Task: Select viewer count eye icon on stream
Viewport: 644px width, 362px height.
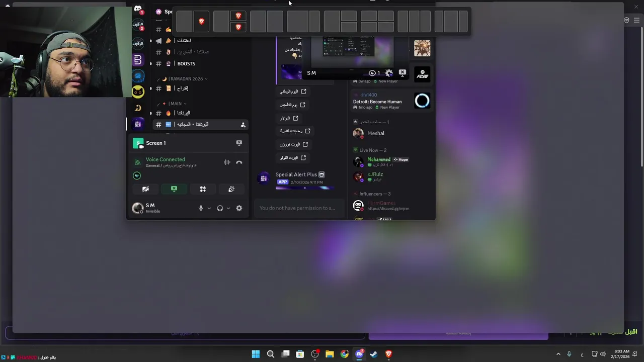Action: (372, 73)
